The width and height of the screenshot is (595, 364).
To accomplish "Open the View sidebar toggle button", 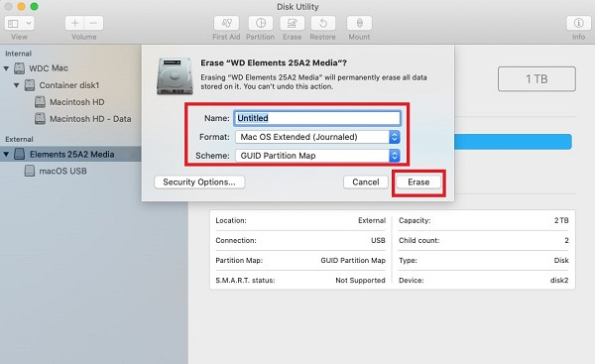I will (13, 24).
